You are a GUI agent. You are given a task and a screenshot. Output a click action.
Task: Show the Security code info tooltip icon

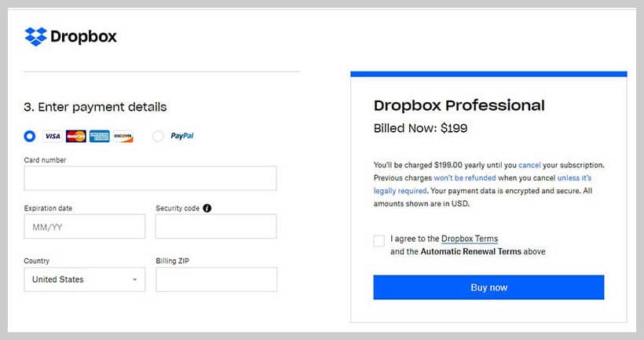coord(207,208)
